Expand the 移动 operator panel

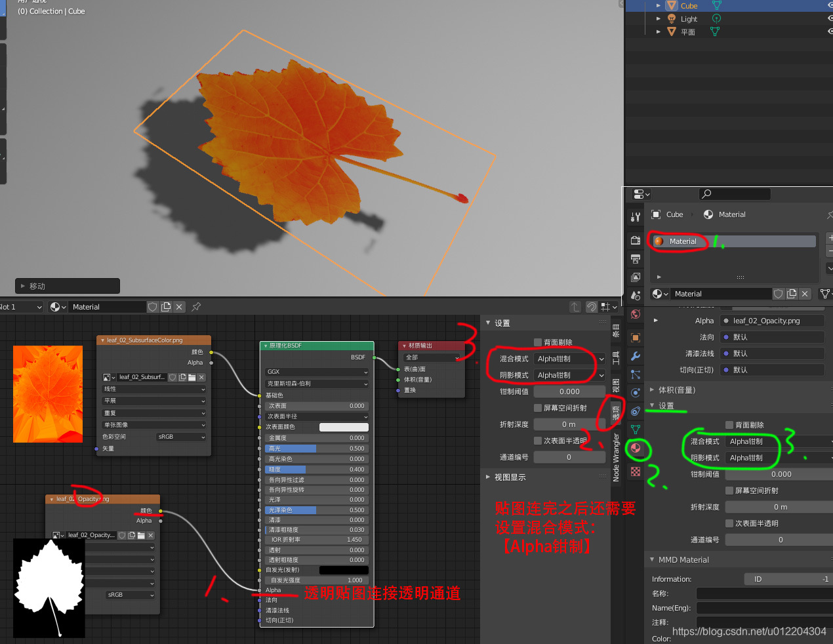(x=68, y=286)
